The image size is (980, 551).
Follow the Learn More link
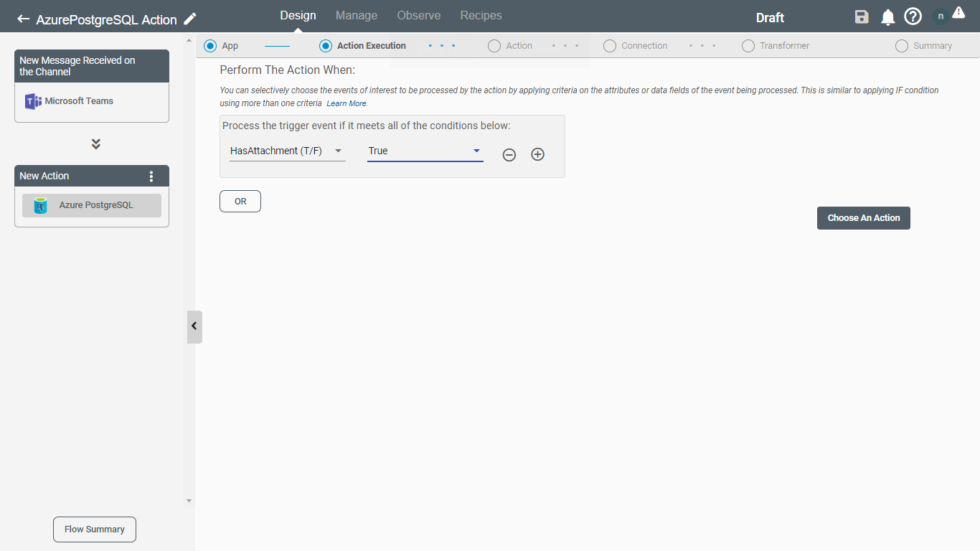(347, 104)
